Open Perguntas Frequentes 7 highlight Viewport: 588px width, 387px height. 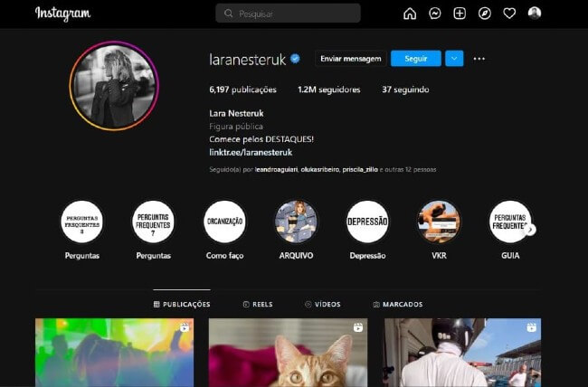(153, 222)
